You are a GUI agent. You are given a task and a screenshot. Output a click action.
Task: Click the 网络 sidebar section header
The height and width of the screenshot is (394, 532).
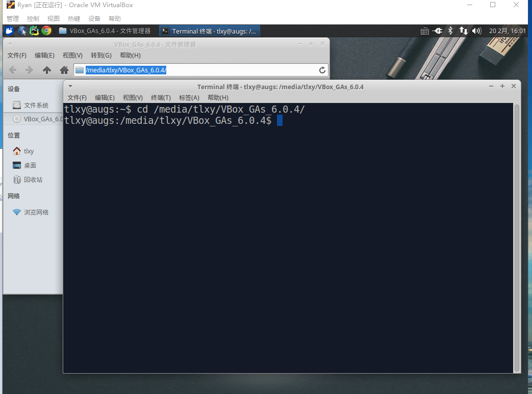pyautogui.click(x=14, y=196)
